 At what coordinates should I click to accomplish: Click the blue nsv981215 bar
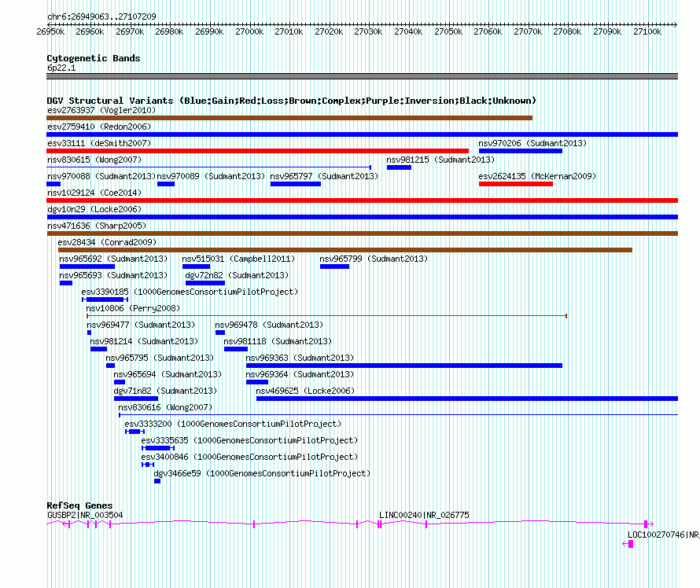(x=399, y=167)
